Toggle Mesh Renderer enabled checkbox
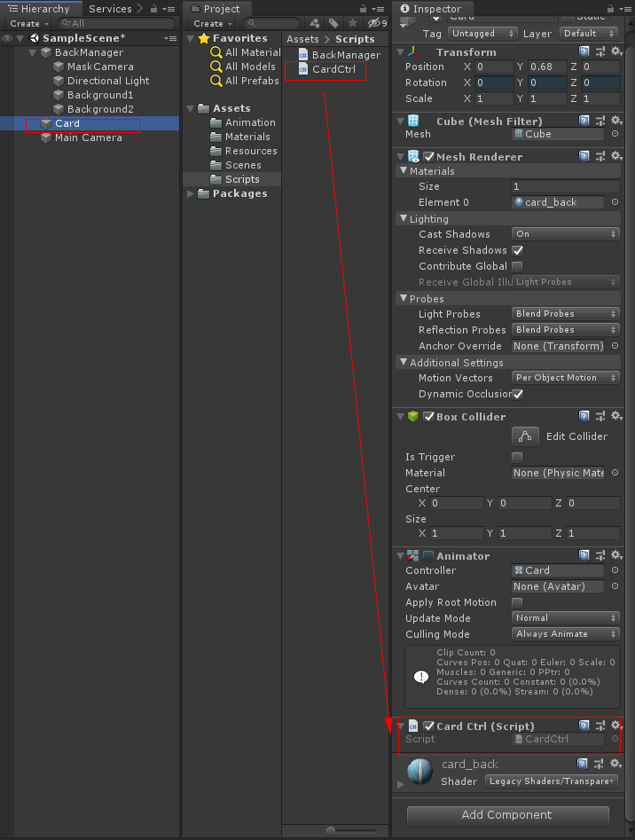The image size is (635, 840). [x=429, y=156]
